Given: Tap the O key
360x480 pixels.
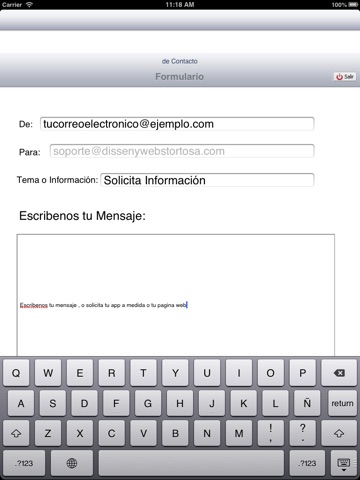Looking at the screenshot, I should (271, 373).
